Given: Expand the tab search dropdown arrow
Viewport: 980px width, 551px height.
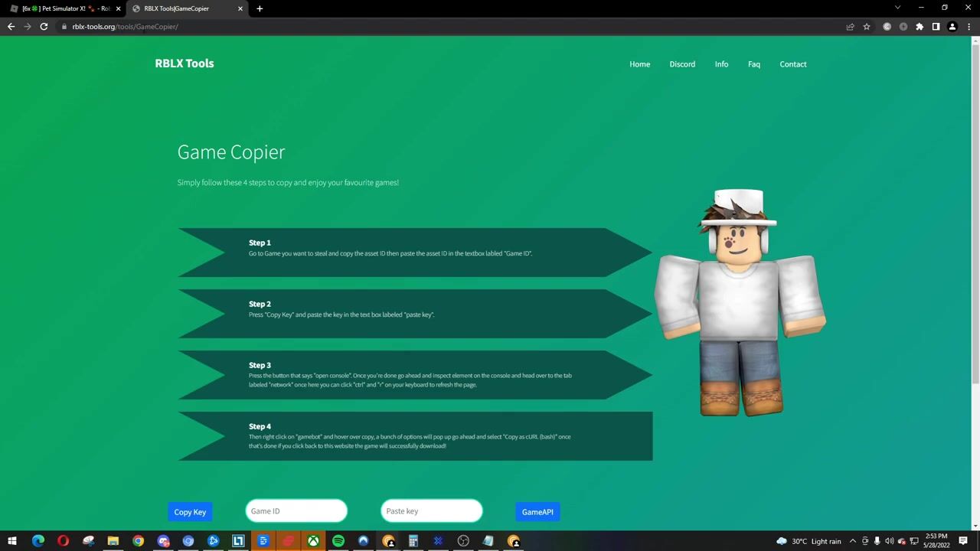Looking at the screenshot, I should (x=897, y=8).
